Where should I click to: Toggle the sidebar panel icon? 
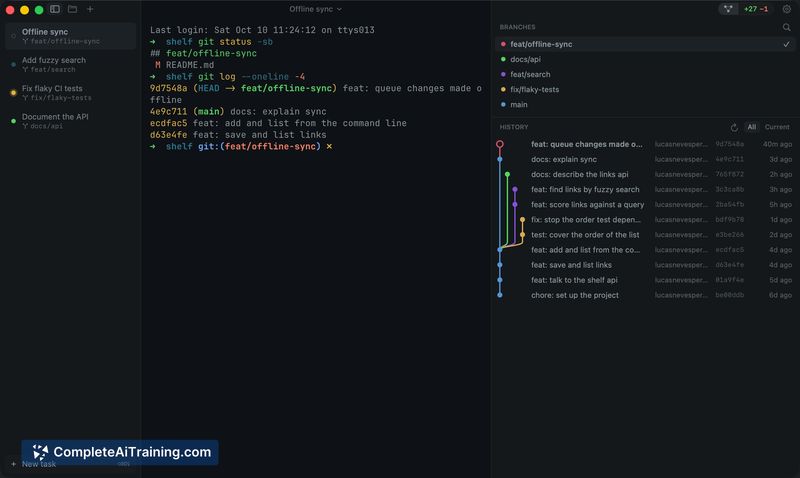pyautogui.click(x=55, y=9)
